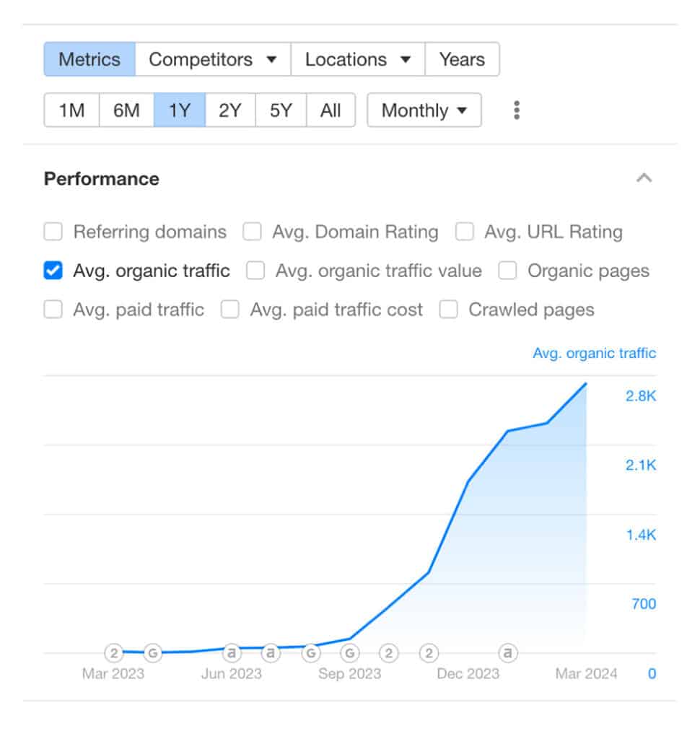Click the Avg. organic traffic legend link

(594, 353)
